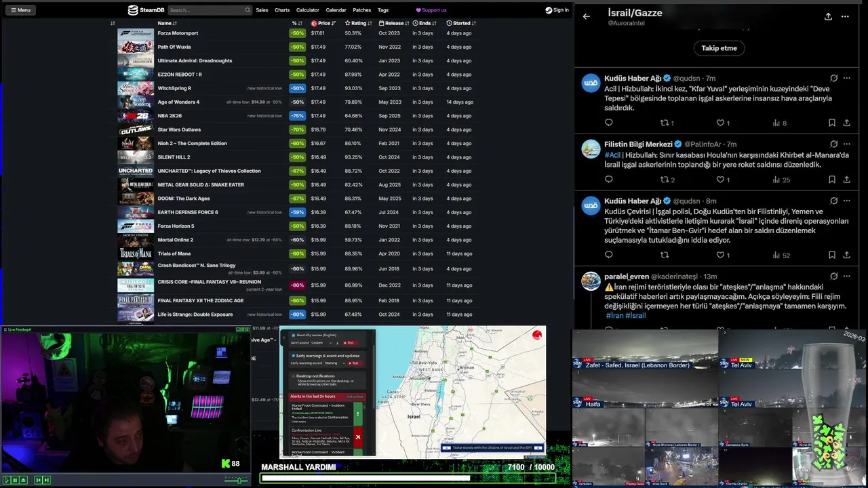The image size is (868, 488).
Task: Click the Turkish flag currency icon
Action: (314, 23)
